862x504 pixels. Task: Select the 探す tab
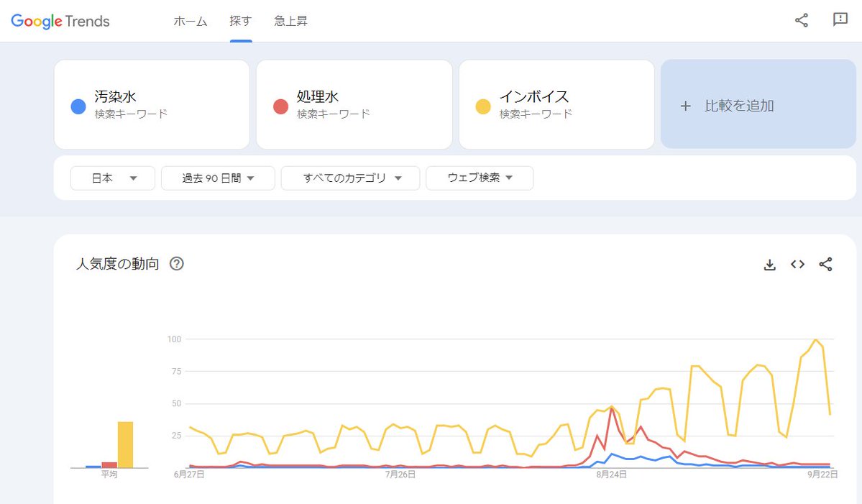[x=241, y=22]
